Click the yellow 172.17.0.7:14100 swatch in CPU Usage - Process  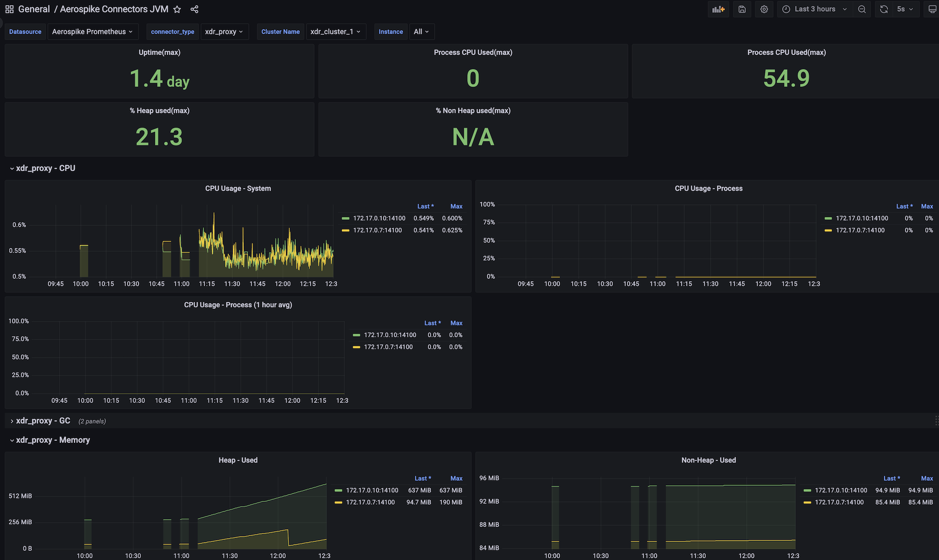click(828, 230)
